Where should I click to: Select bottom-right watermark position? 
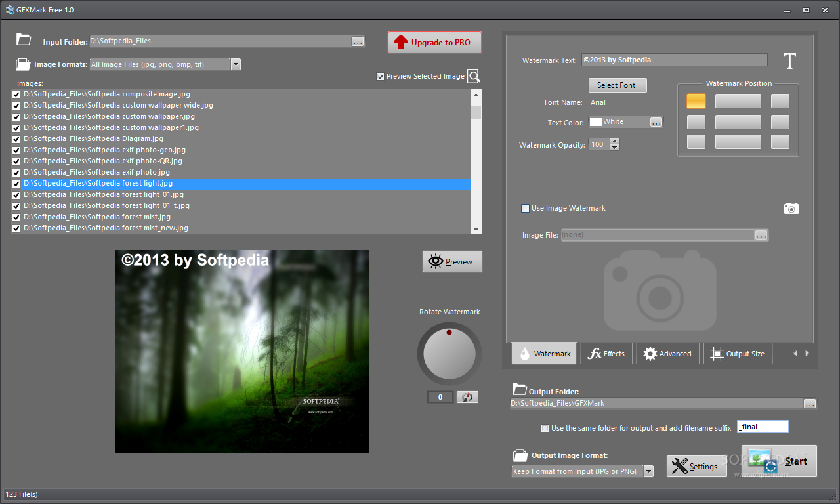tap(780, 142)
